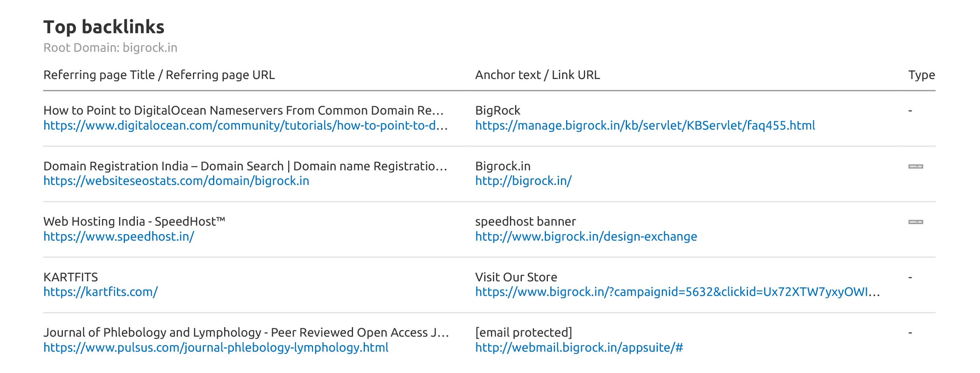Click the Web Hosting India - SpeedHost title
The height and width of the screenshot is (373, 980).
[134, 222]
